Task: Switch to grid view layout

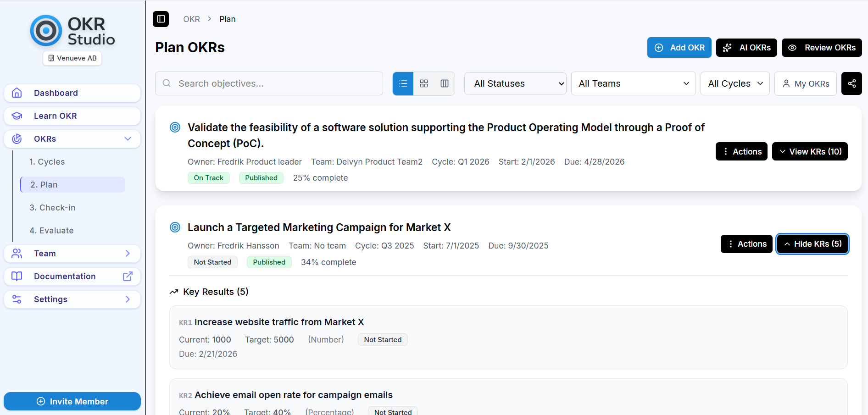Action: pos(424,83)
